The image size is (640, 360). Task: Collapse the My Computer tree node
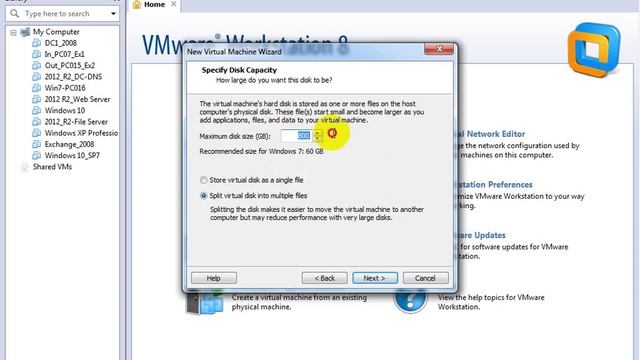[x=13, y=32]
